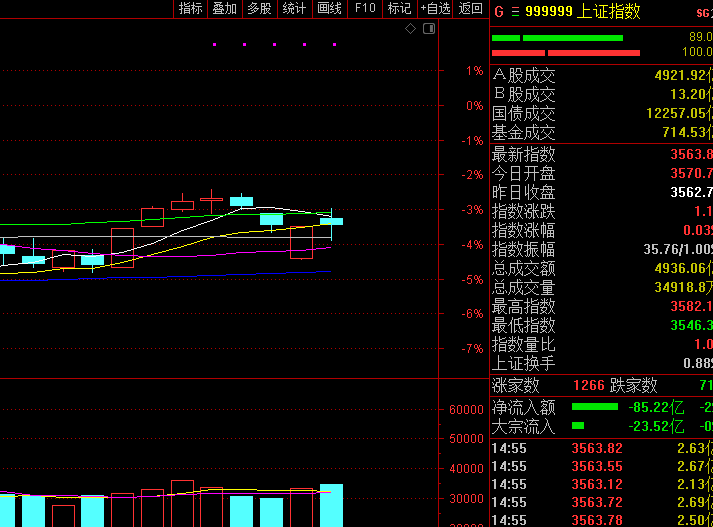Click the 上证换手 row
Screen dimensions: 713x527
602,364
